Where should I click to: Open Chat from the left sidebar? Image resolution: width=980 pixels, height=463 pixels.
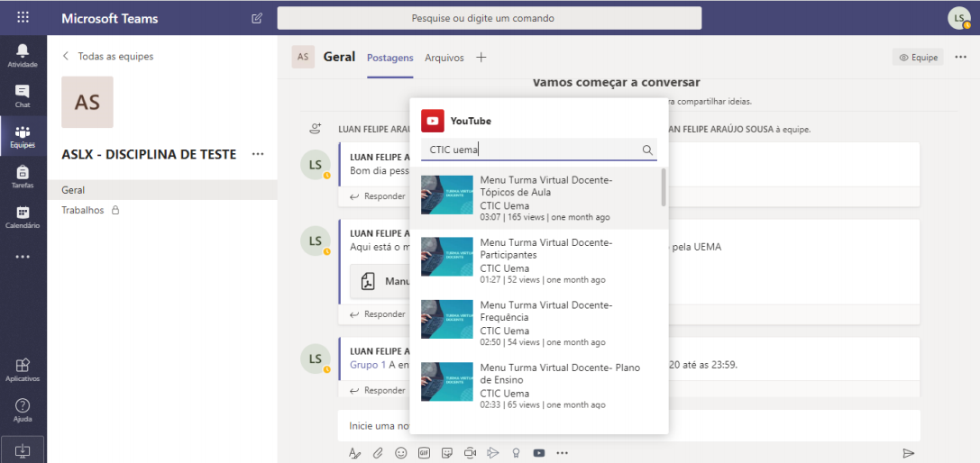tap(23, 95)
